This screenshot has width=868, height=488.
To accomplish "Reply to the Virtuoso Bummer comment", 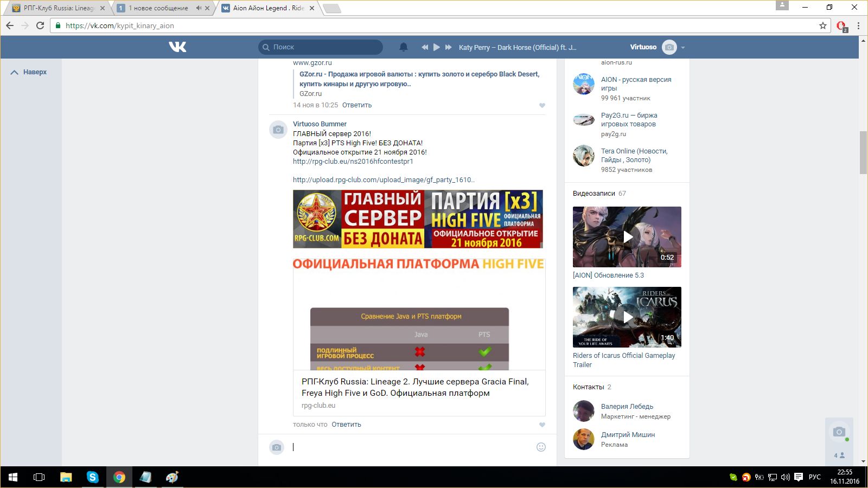I will [346, 425].
